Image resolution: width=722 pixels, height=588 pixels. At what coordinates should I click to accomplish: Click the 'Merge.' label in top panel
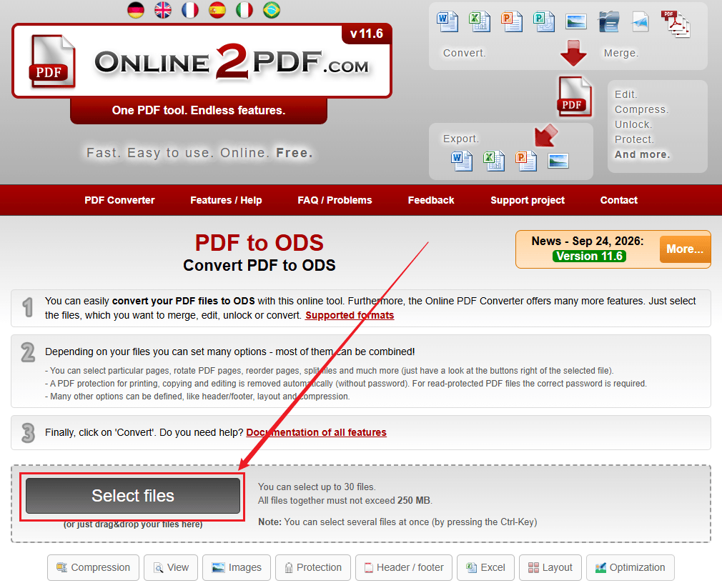pos(621,53)
